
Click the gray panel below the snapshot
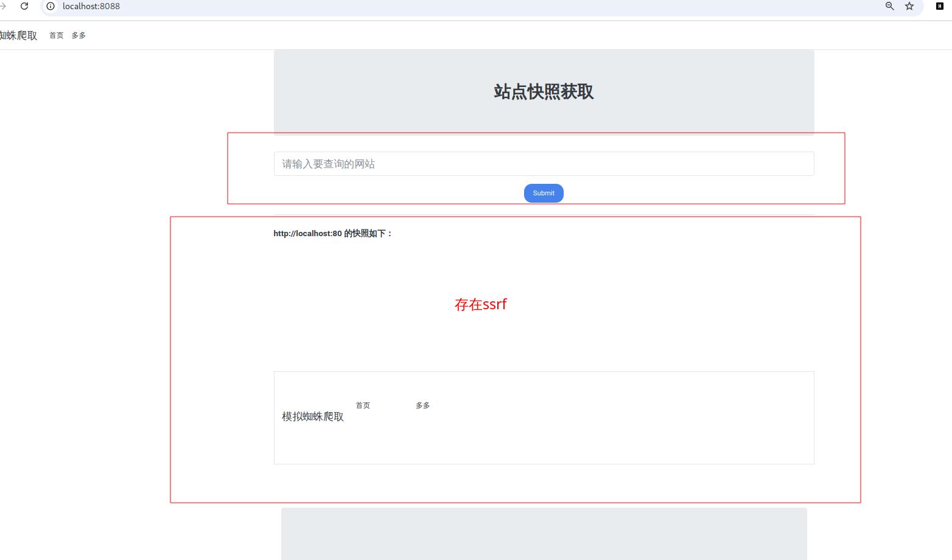544,534
